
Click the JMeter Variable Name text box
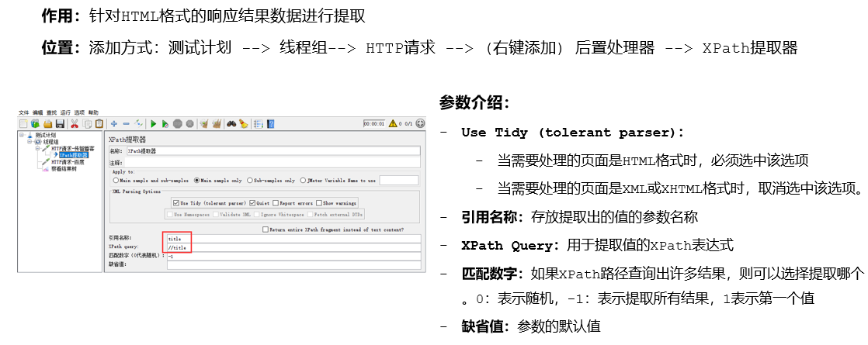click(399, 180)
